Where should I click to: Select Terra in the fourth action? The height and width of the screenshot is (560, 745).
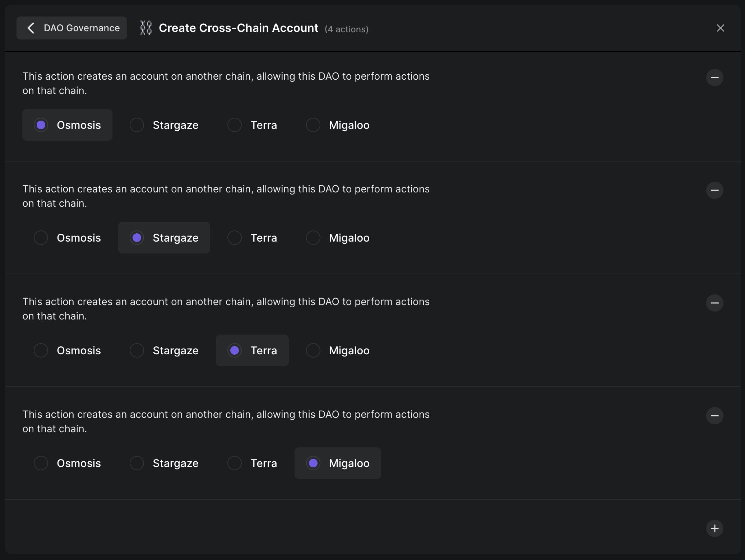point(252,463)
